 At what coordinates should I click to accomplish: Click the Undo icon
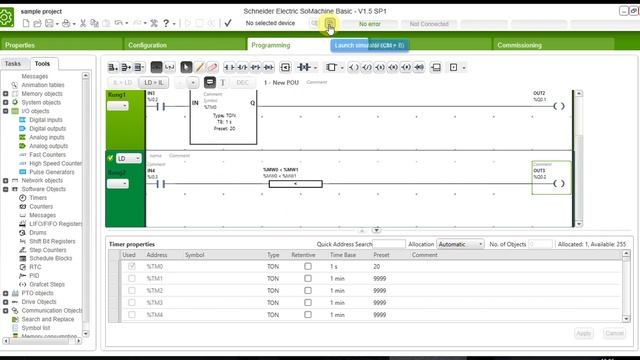tap(118, 23)
